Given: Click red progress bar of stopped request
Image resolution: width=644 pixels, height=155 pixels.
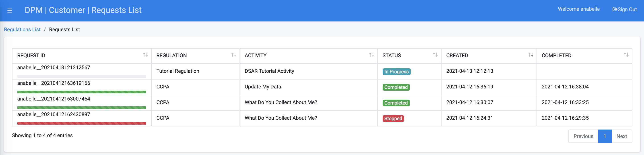Looking at the screenshot, I should [82, 123].
